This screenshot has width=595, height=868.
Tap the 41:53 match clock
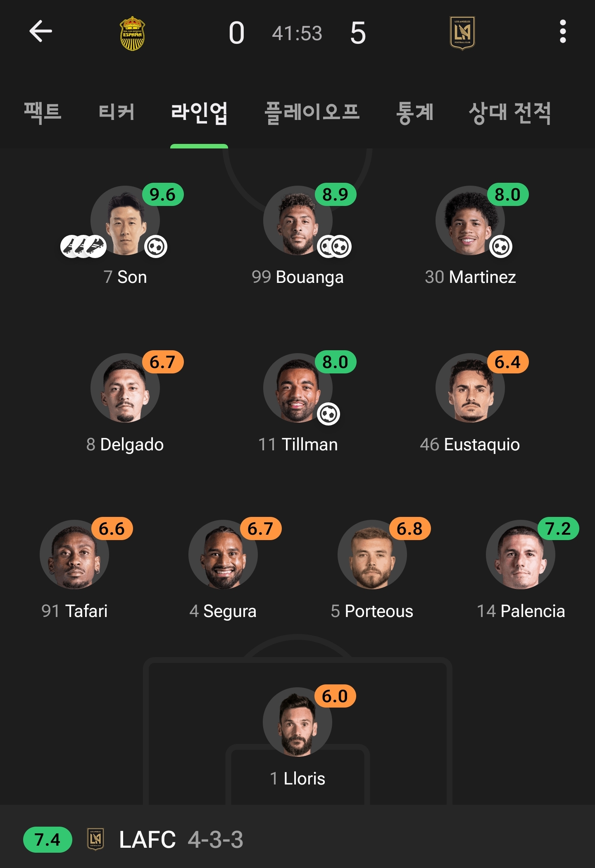(x=297, y=33)
